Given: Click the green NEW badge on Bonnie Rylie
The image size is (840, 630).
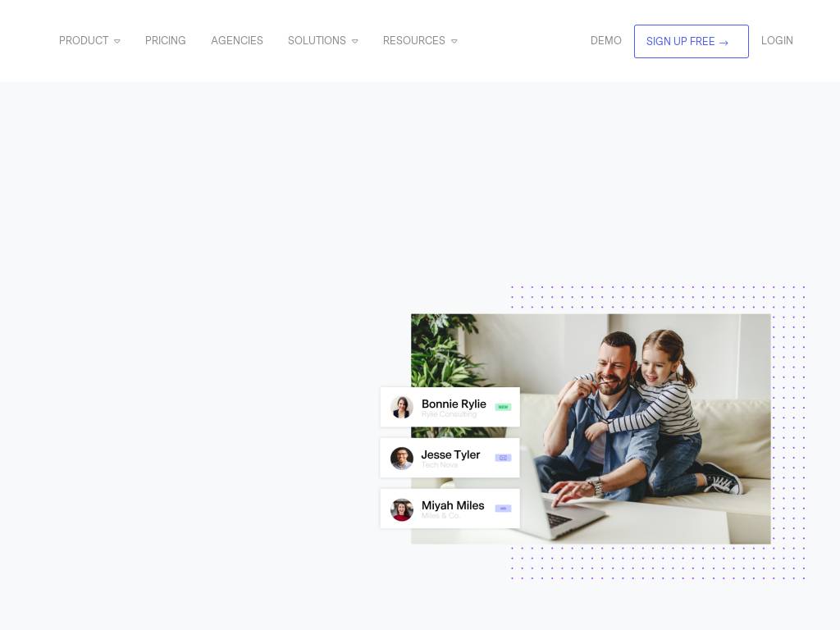Looking at the screenshot, I should (503, 407).
